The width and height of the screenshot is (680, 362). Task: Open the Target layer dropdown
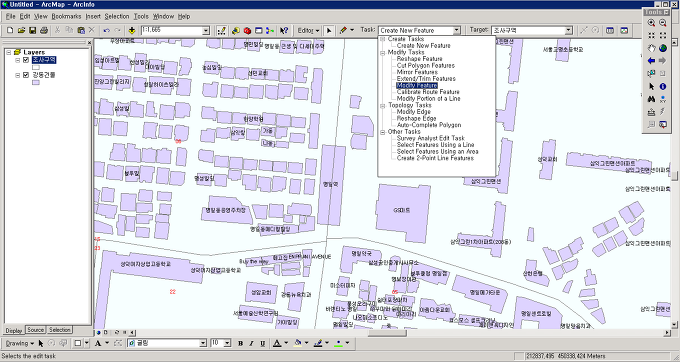pyautogui.click(x=568, y=30)
